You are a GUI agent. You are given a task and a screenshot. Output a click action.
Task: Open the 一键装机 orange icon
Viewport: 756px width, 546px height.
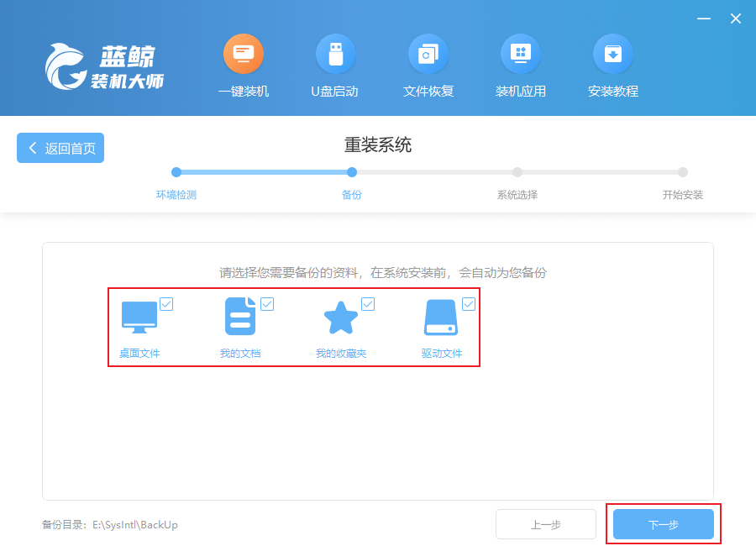pos(244,55)
